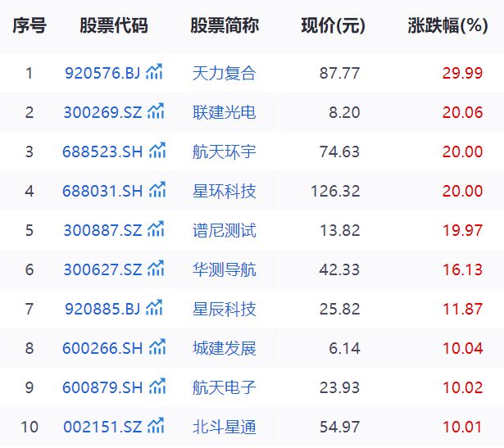The height and width of the screenshot is (448, 504).
Task: Select 20.00 change in 星环科技 row
Action: point(462,191)
